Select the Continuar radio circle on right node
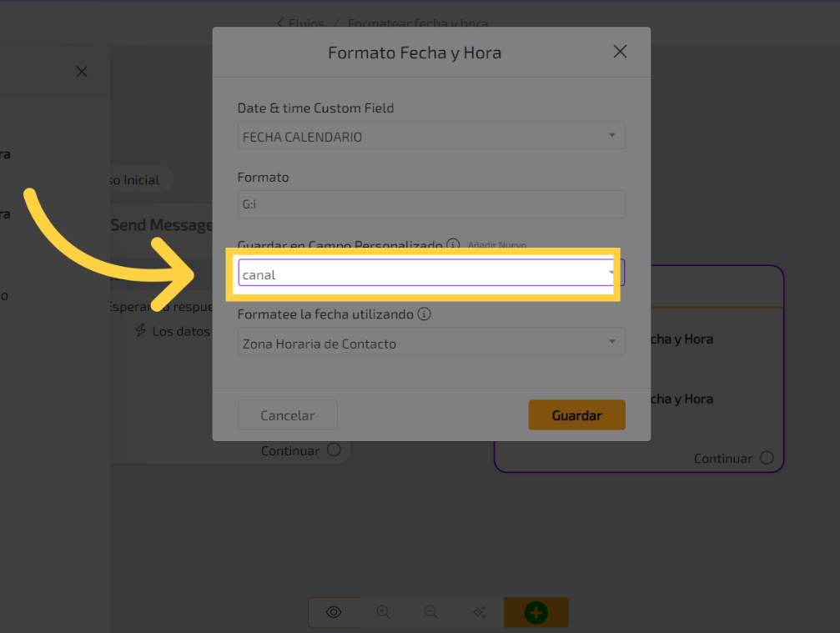Viewport: 840px width, 633px height. [x=767, y=458]
